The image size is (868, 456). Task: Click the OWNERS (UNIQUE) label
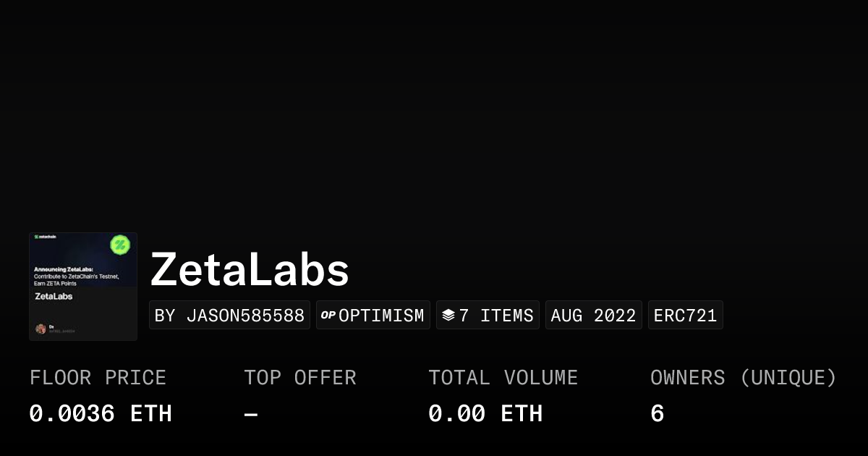coord(743,378)
